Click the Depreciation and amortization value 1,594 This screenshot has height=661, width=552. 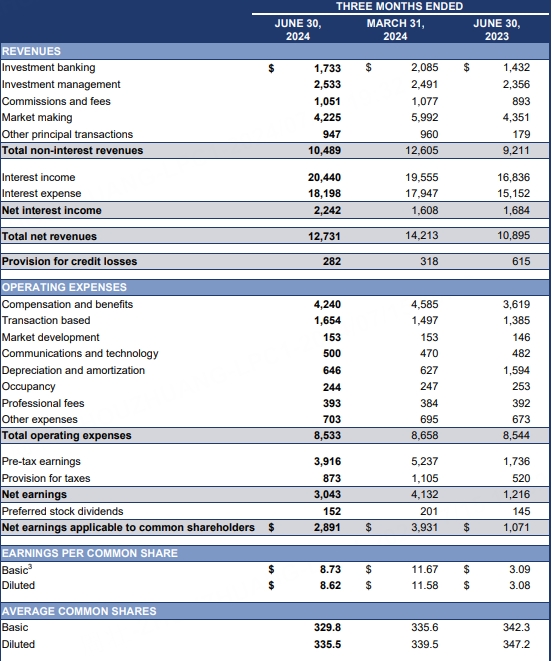516,370
